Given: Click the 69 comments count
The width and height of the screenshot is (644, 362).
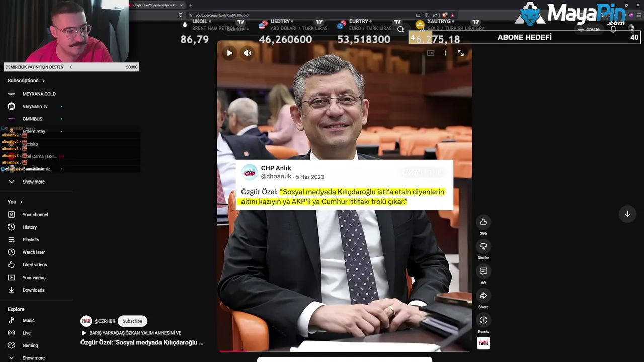Looking at the screenshot, I should pyautogui.click(x=484, y=283).
